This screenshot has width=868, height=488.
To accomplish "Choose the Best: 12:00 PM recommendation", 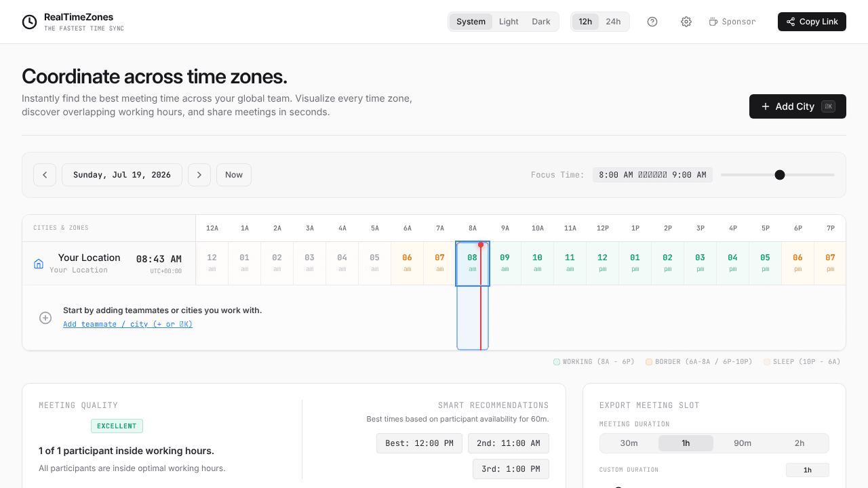I will pyautogui.click(x=419, y=443).
